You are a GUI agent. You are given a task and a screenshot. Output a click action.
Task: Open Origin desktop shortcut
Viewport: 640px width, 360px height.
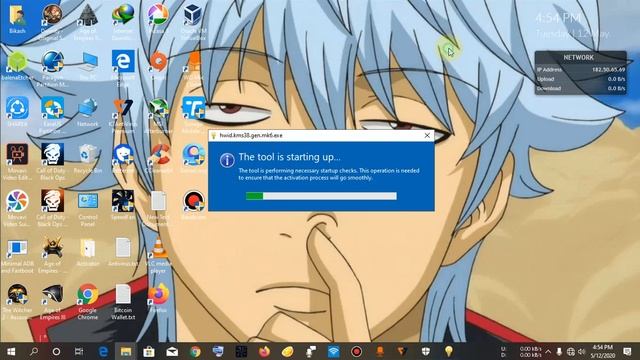(158, 65)
